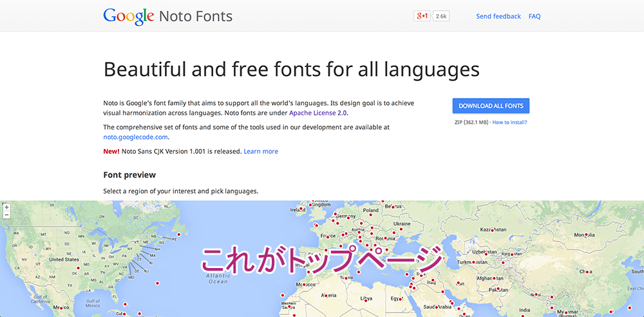The height and width of the screenshot is (317, 644).
Task: Select the red marker on Mongolia
Action: (x=587, y=235)
